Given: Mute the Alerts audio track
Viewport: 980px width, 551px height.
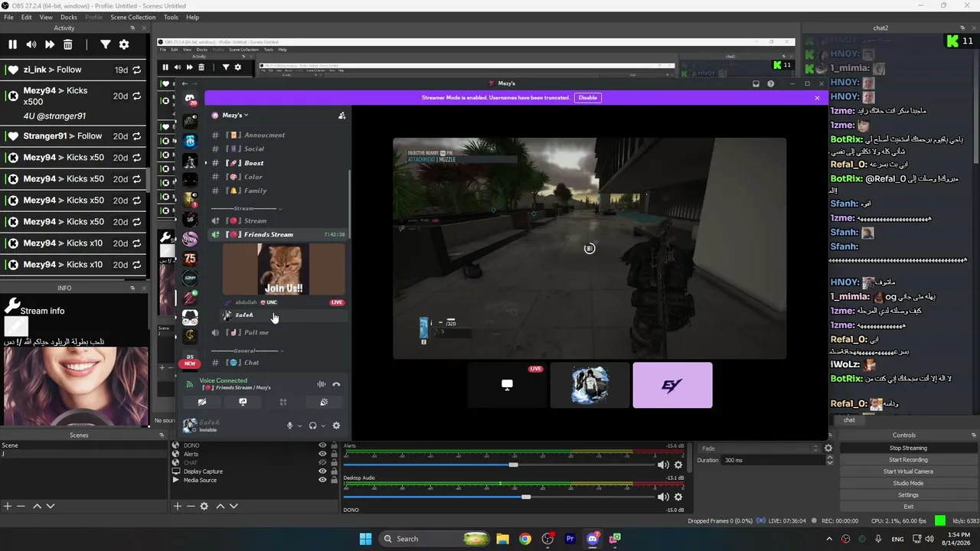Looking at the screenshot, I should (663, 465).
